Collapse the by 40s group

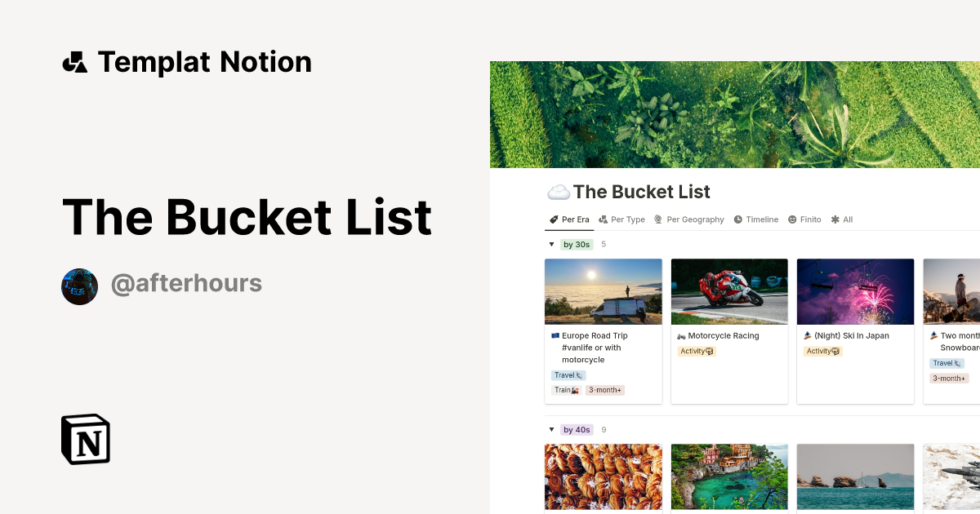click(x=551, y=429)
